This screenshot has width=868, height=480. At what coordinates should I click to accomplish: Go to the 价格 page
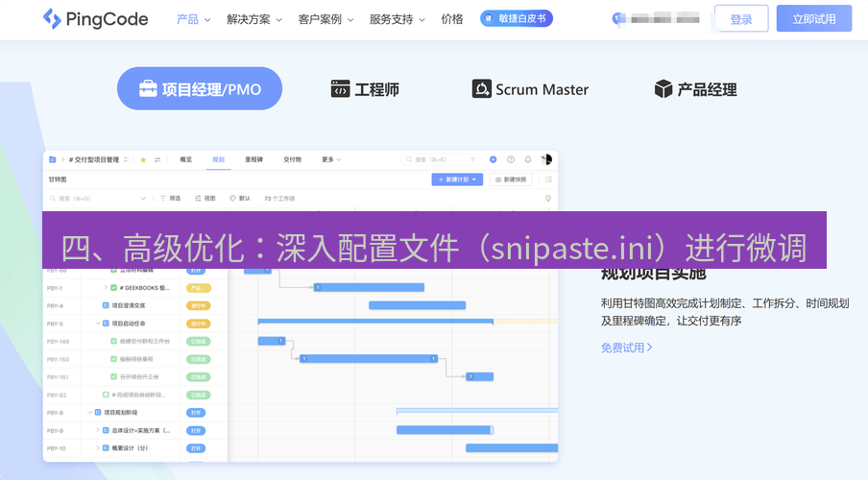click(x=451, y=19)
